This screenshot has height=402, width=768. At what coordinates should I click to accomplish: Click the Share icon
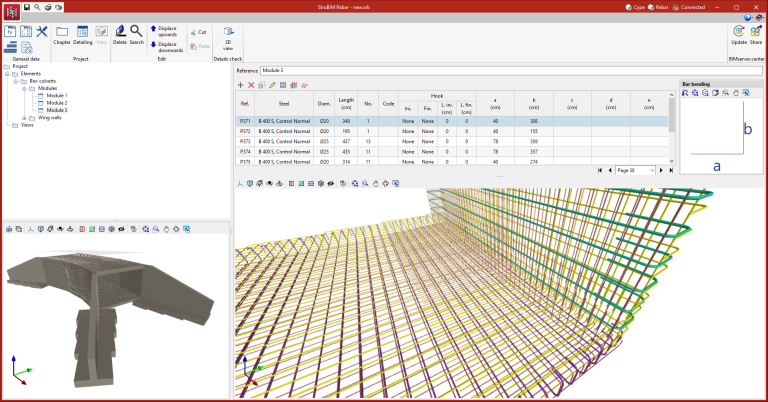tap(755, 33)
